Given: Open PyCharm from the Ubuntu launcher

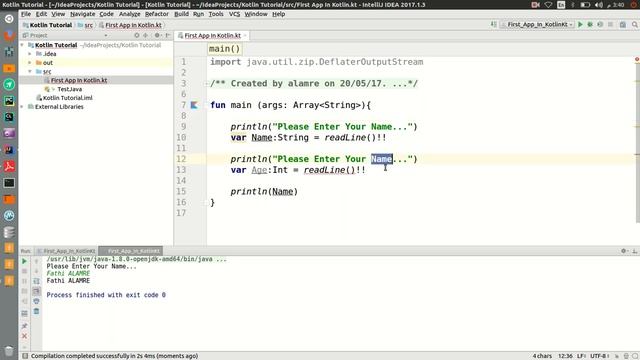Looking at the screenshot, I should click(9, 101).
